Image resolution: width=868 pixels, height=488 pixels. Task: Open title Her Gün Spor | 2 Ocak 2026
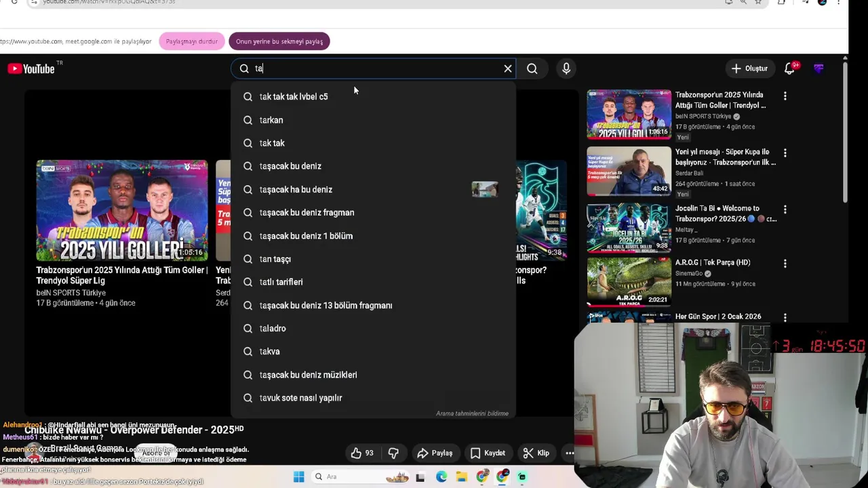[x=718, y=317]
